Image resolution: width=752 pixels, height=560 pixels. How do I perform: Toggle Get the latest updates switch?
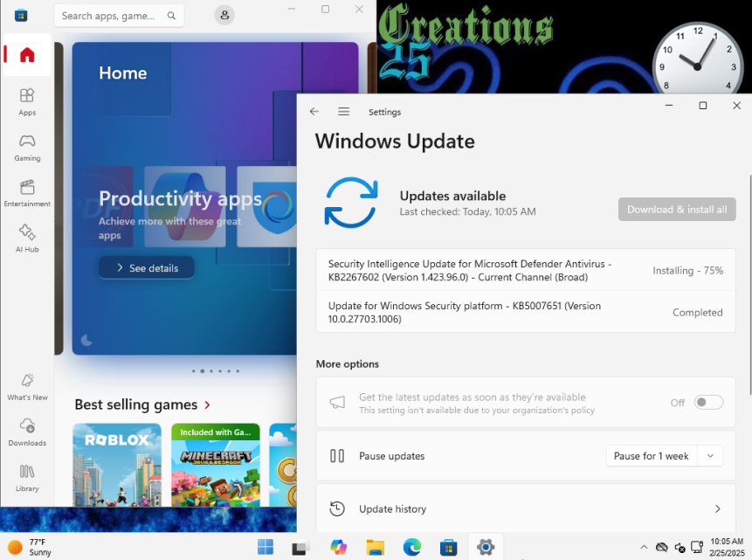coord(708,402)
